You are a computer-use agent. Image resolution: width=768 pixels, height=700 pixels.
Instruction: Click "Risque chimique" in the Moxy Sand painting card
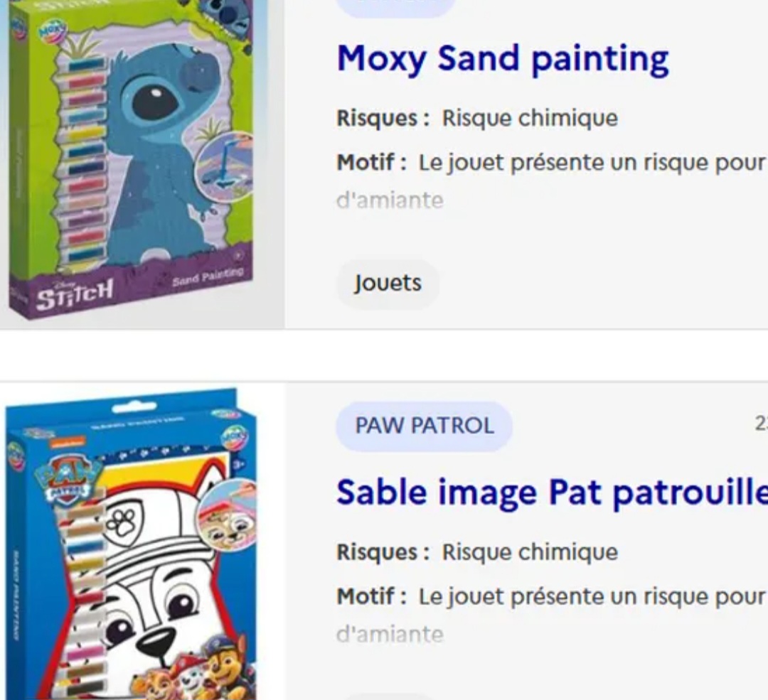coord(530,118)
